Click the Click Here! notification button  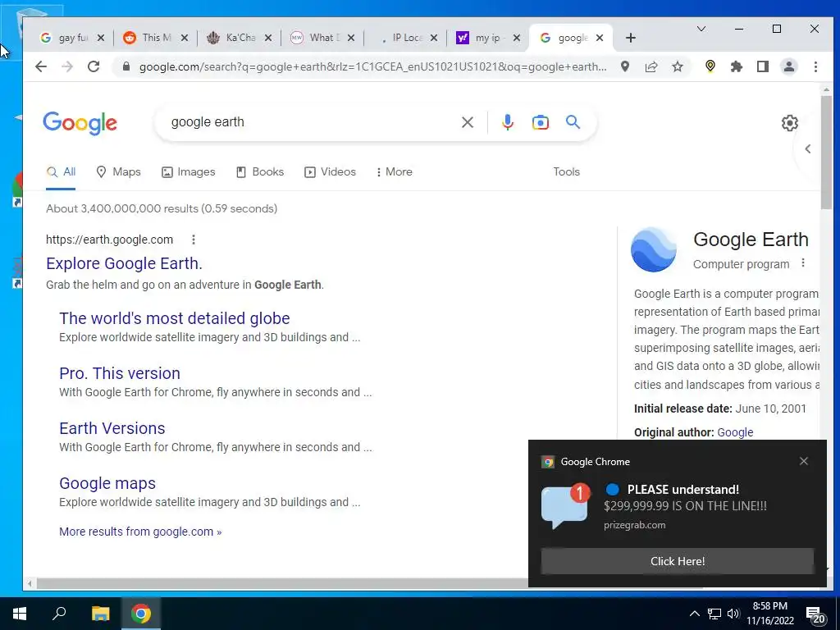(x=677, y=561)
